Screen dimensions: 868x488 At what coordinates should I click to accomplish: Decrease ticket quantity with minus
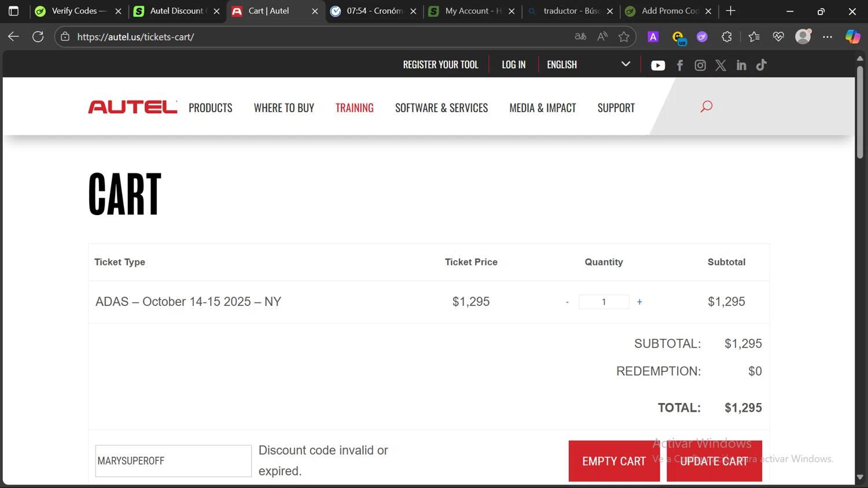567,302
